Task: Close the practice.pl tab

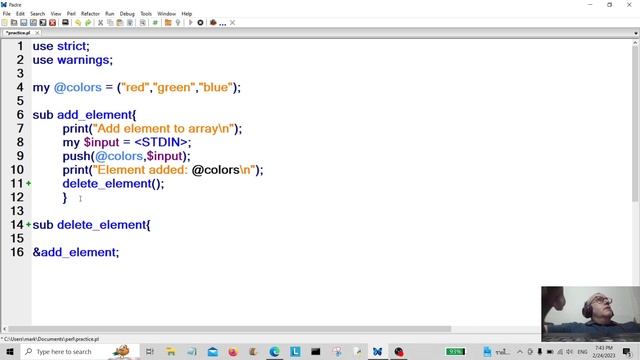Action: [x=37, y=33]
